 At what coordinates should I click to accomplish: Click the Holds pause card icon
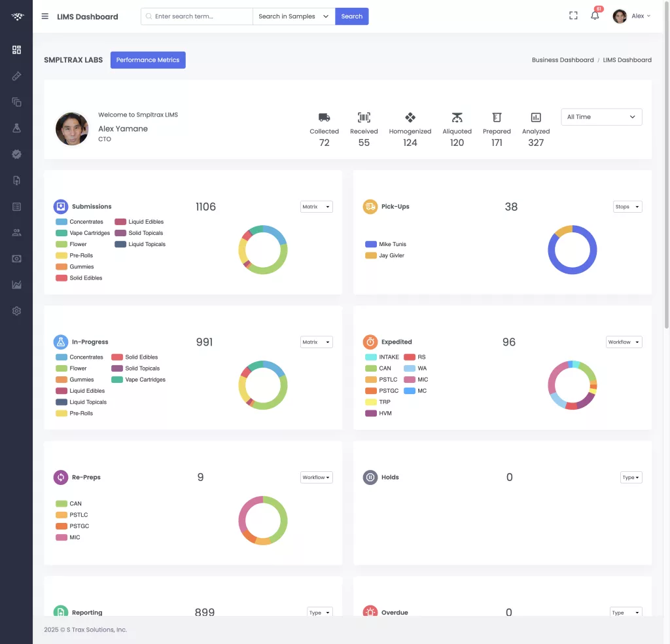click(370, 477)
